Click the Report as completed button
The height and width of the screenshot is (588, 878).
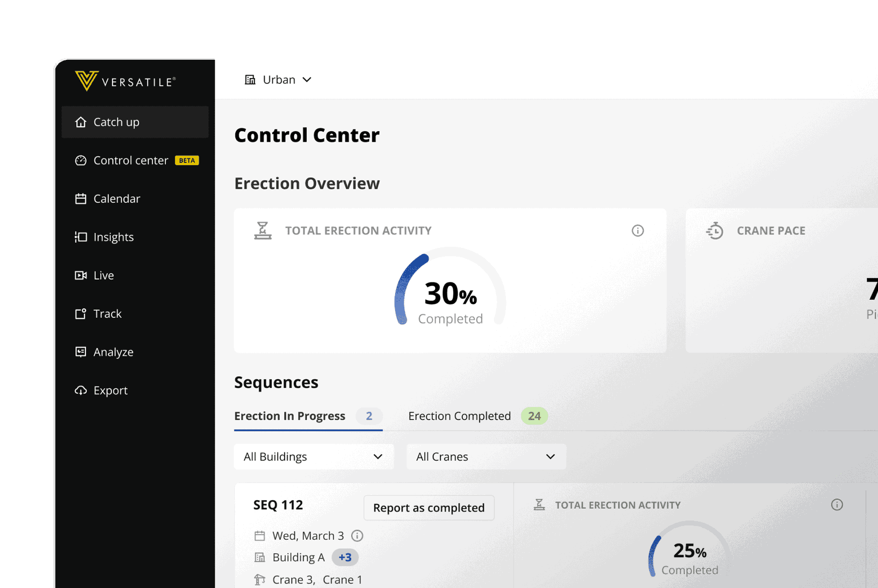tap(429, 508)
